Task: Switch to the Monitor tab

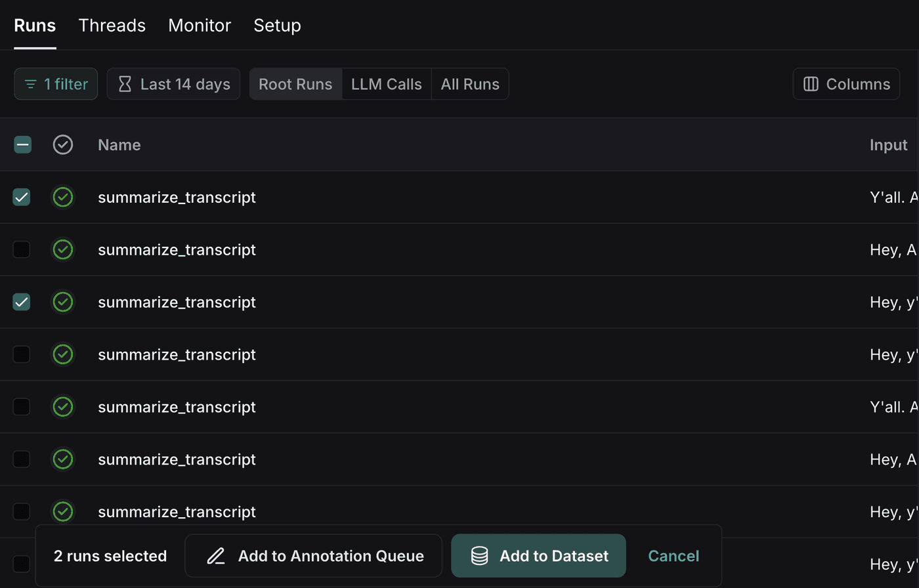Action: [x=200, y=26]
